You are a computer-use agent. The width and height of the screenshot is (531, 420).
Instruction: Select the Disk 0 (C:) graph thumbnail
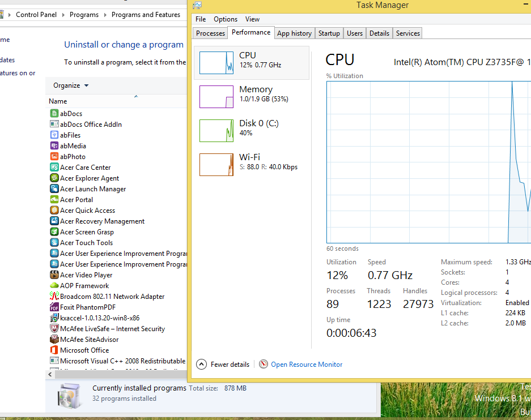(x=216, y=131)
